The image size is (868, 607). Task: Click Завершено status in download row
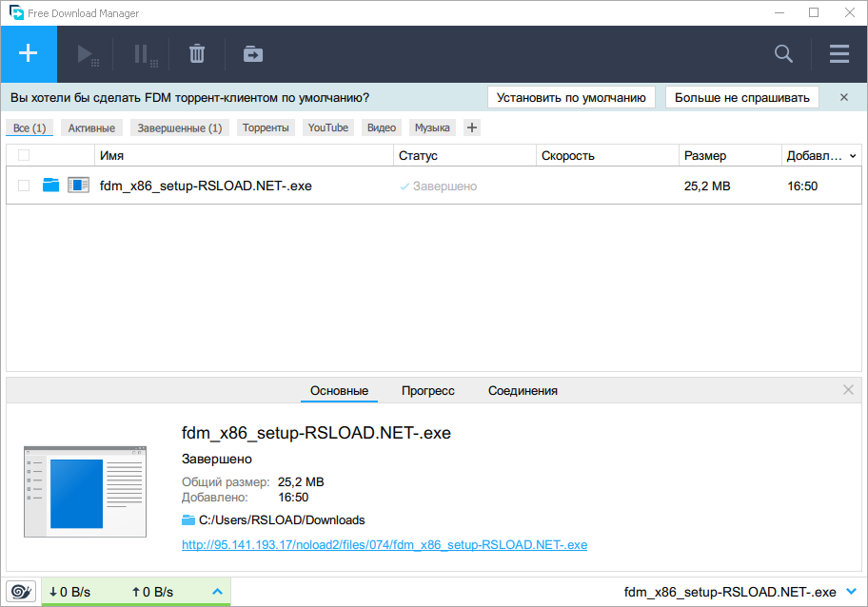click(x=439, y=186)
